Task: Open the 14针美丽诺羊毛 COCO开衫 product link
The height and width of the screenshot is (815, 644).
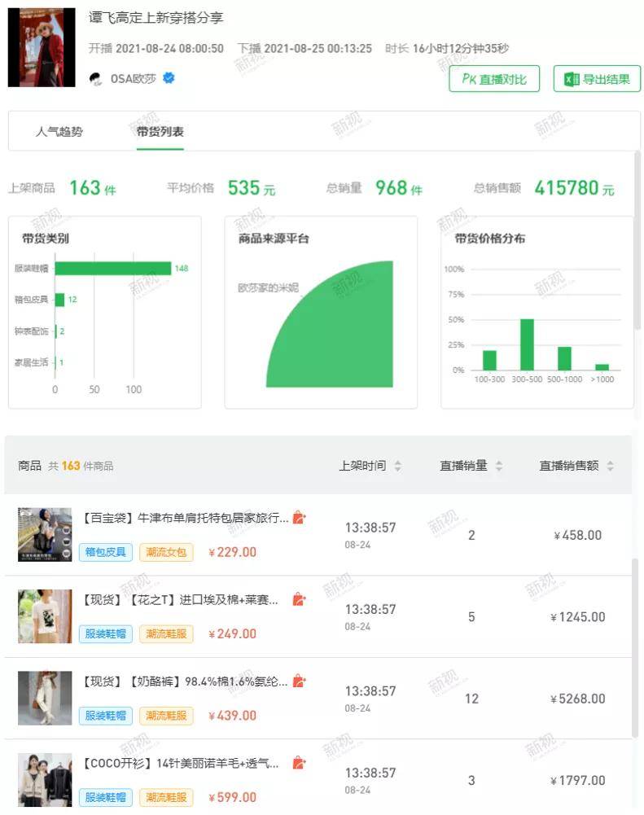Action: coord(180,763)
